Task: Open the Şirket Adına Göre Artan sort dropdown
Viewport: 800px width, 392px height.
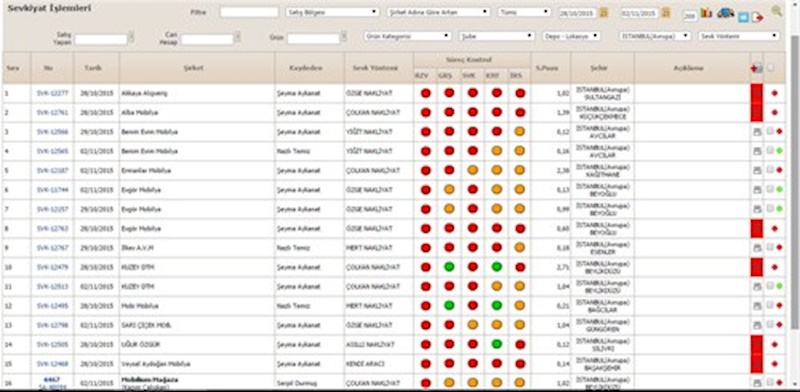Action: [x=438, y=12]
